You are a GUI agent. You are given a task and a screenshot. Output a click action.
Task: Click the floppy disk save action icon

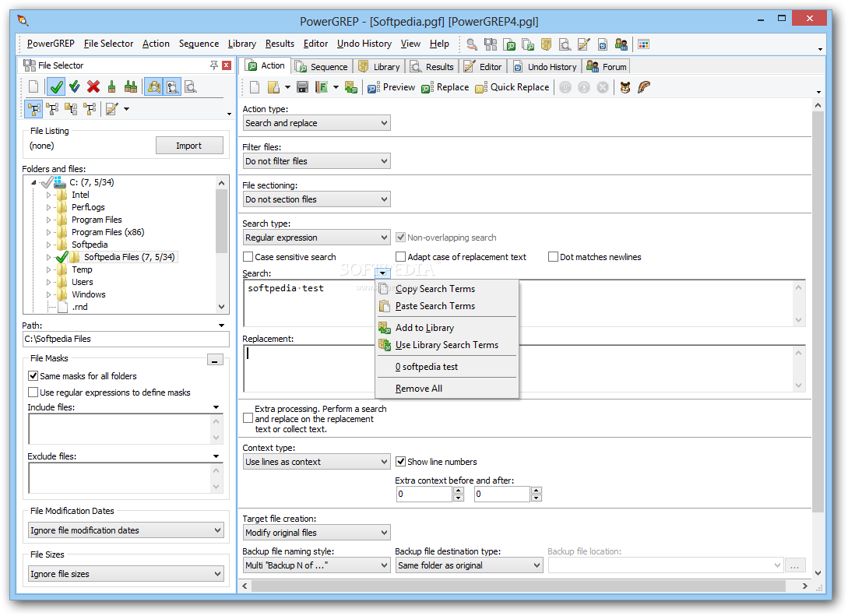tap(302, 87)
